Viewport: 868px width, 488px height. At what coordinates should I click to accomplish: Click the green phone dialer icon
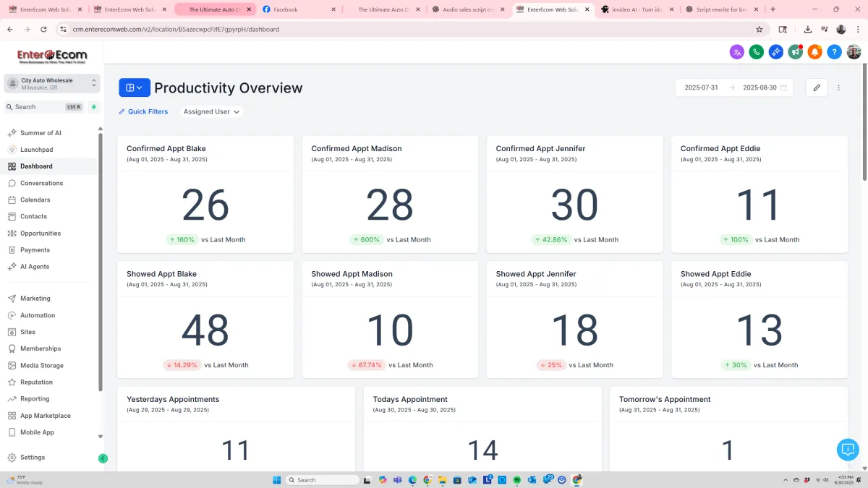(757, 52)
